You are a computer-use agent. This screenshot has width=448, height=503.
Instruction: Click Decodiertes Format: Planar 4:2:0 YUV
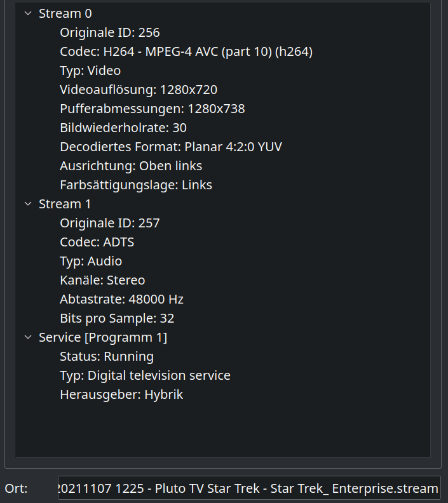click(x=170, y=147)
